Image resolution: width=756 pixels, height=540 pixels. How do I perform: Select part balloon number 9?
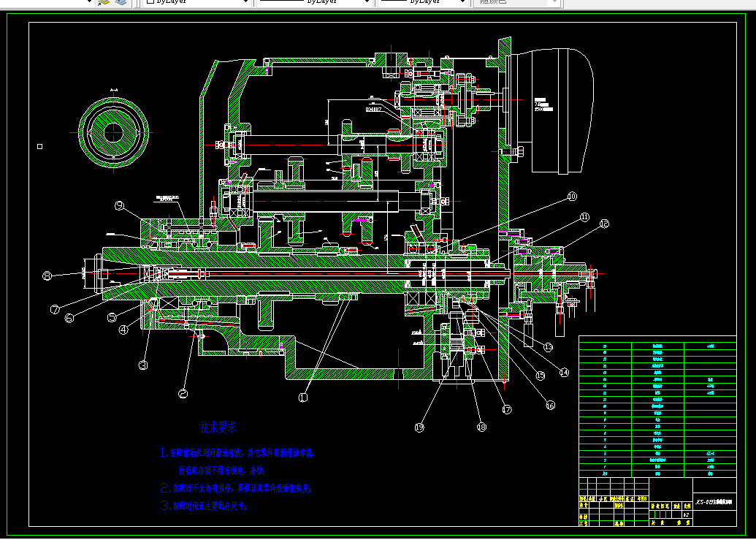(120, 206)
